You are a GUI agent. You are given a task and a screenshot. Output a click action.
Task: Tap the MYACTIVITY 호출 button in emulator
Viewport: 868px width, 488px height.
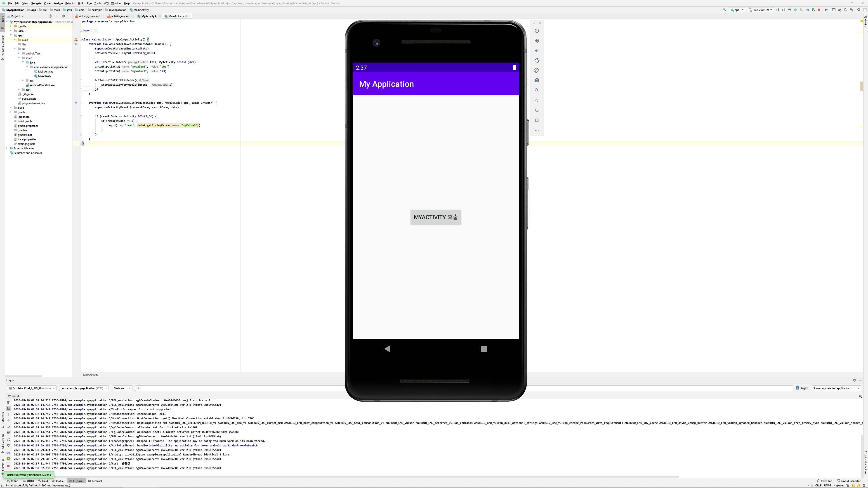pyautogui.click(x=436, y=217)
